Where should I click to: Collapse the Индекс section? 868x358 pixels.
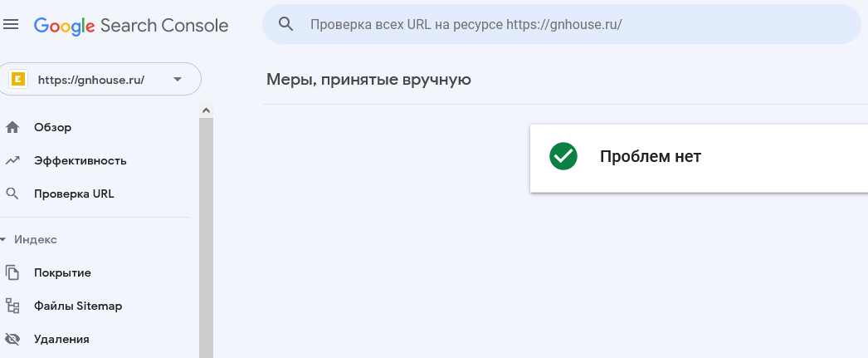pos(29,240)
